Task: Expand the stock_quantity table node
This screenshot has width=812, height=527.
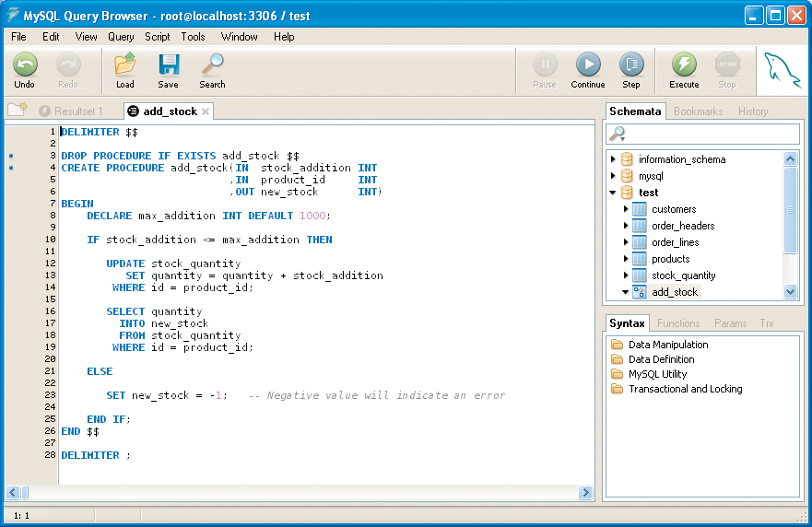Action: pos(626,275)
